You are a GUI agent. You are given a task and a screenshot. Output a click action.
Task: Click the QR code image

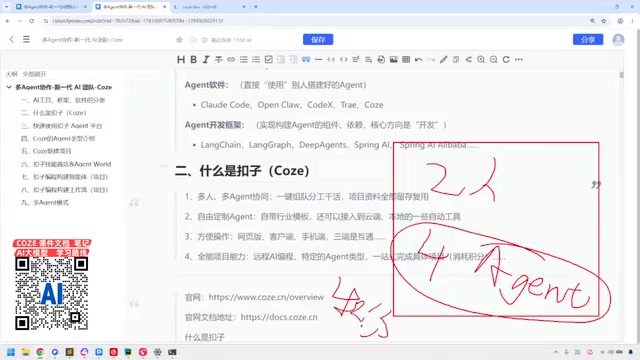click(x=51, y=293)
